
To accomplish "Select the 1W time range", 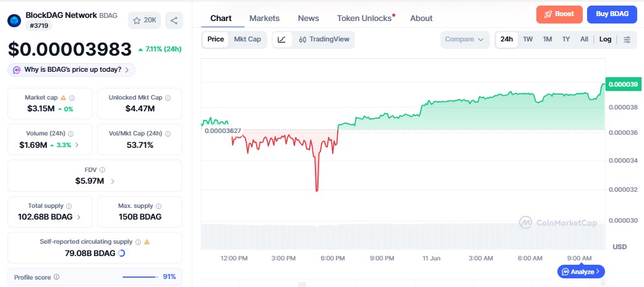I will click(x=528, y=40).
